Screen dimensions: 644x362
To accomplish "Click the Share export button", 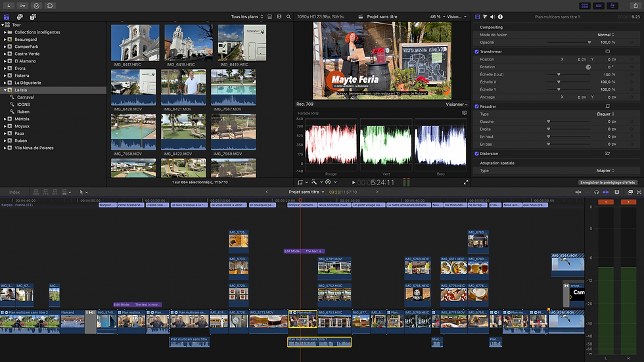I will pyautogui.click(x=635, y=5).
